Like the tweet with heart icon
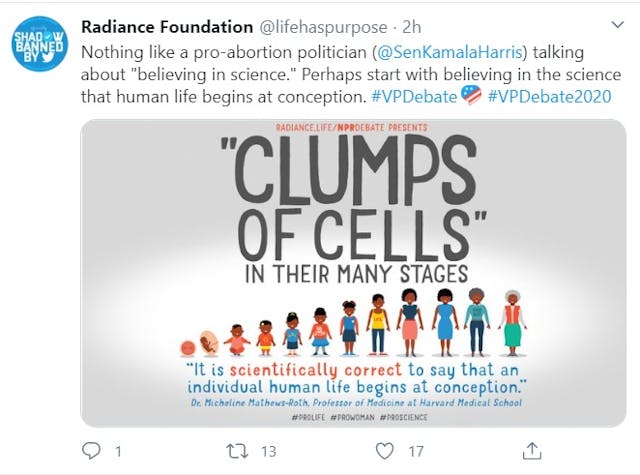The height and width of the screenshot is (475, 640). pyautogui.click(x=385, y=451)
